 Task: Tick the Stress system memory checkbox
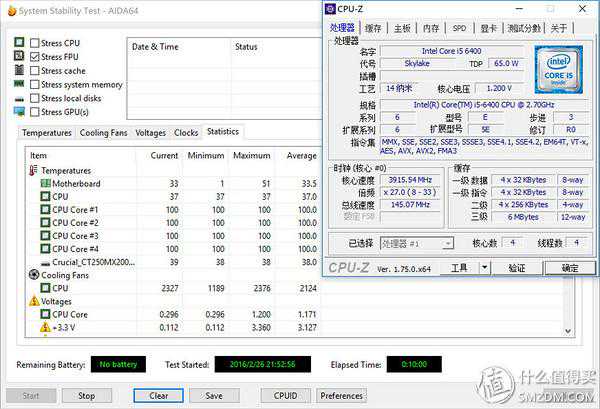pos(35,85)
